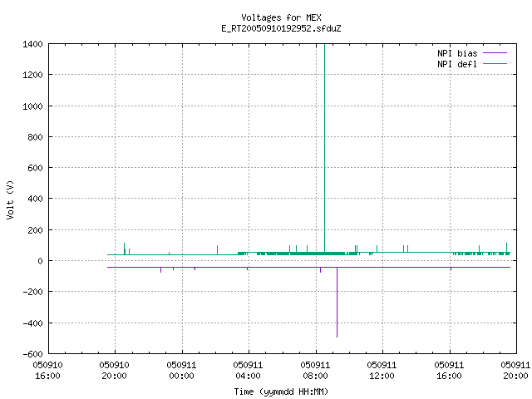Click the chart title 'Voltages for MEX'
The image size is (532, 399).
click(281, 17)
